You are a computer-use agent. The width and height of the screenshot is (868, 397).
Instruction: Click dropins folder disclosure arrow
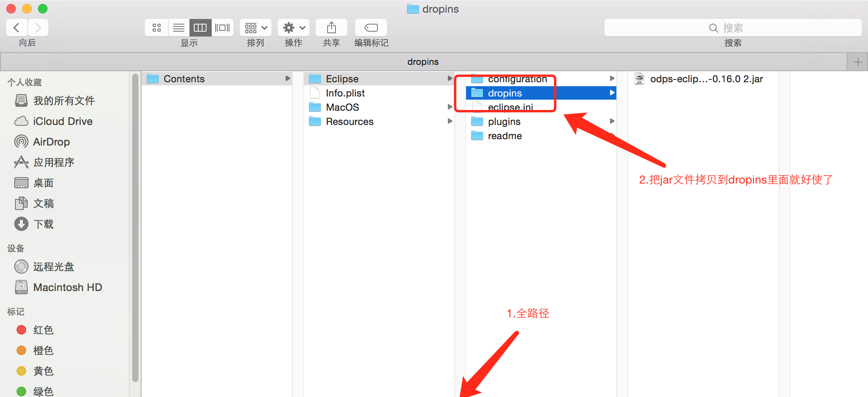pyautogui.click(x=612, y=93)
